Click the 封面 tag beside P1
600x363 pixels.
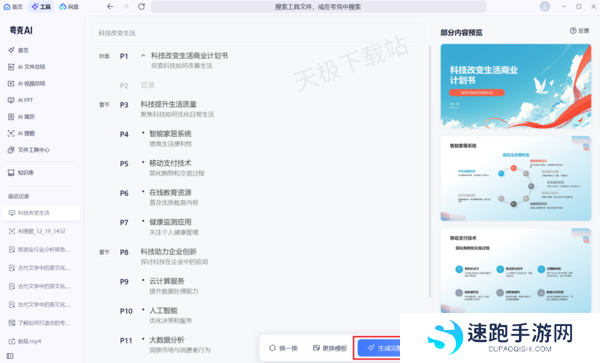[104, 56]
